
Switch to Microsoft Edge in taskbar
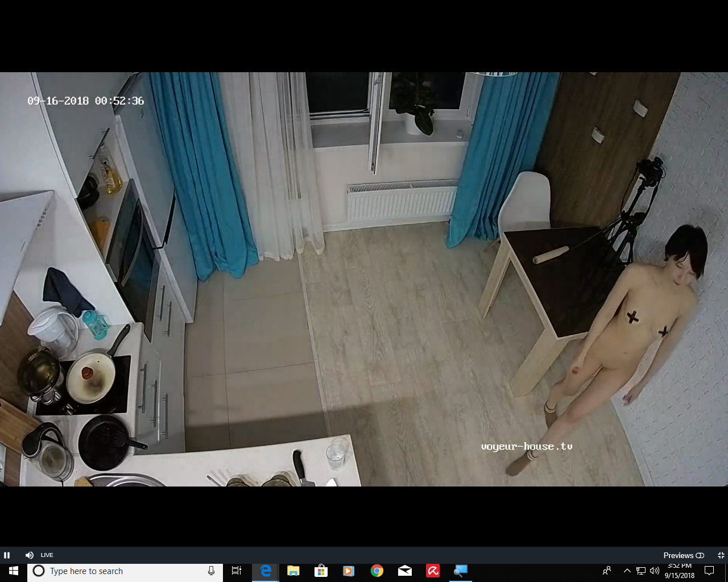(x=266, y=571)
